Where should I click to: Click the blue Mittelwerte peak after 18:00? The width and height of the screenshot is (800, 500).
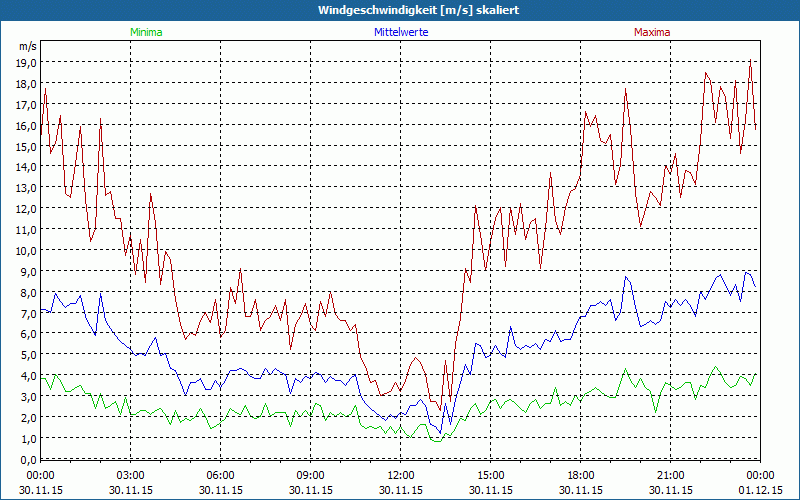(626, 278)
